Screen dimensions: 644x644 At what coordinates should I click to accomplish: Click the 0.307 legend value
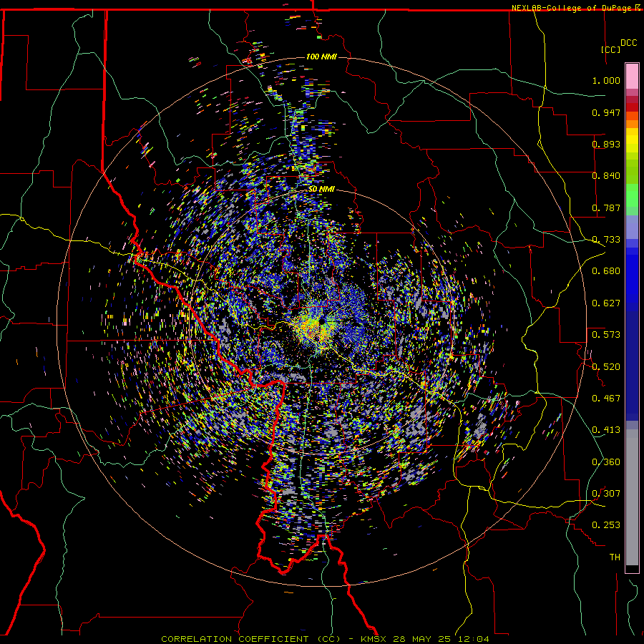click(x=606, y=494)
